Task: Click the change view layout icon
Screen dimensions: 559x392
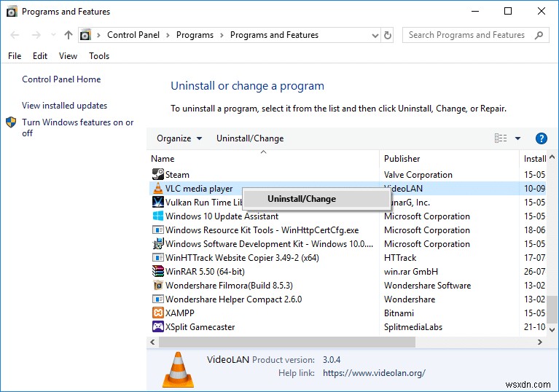Action: (x=501, y=138)
